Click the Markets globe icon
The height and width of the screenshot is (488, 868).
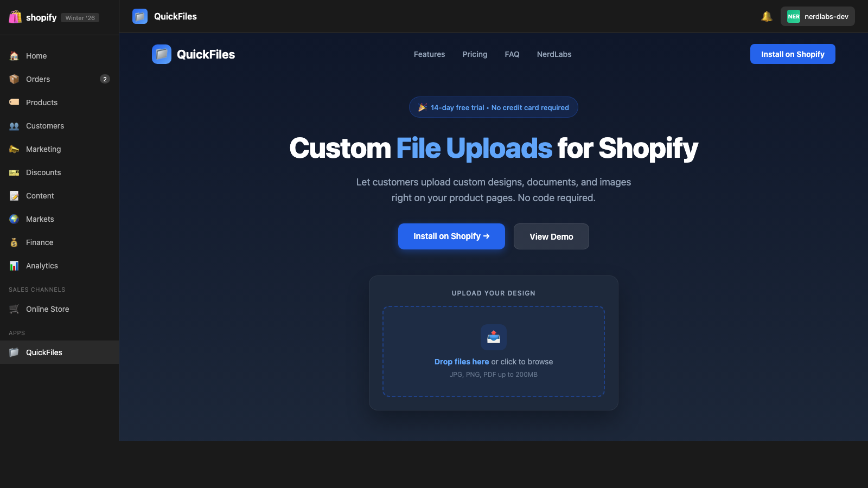point(14,219)
